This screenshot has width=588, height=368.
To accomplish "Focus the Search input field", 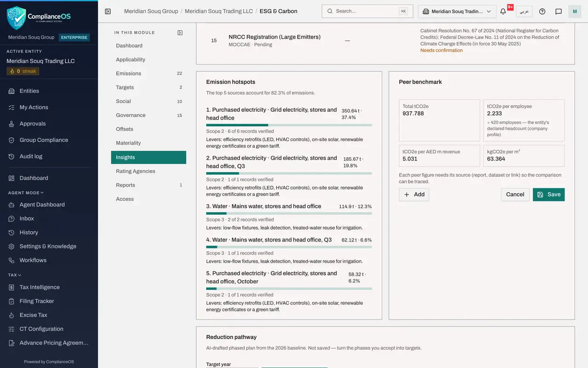I will pyautogui.click(x=367, y=11).
